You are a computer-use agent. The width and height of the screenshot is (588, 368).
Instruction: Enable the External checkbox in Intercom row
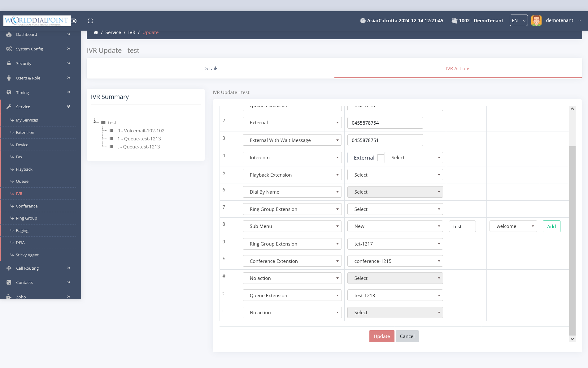(381, 158)
